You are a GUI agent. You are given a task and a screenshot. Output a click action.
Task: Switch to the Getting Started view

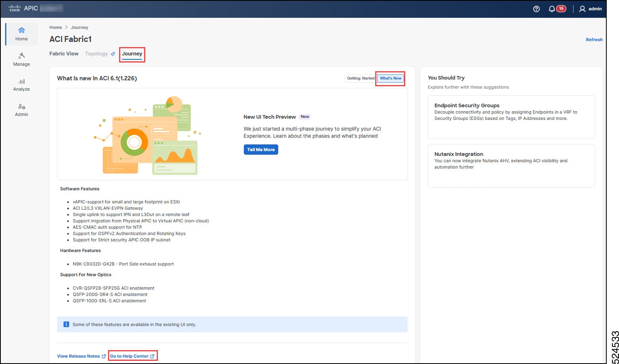coord(361,78)
